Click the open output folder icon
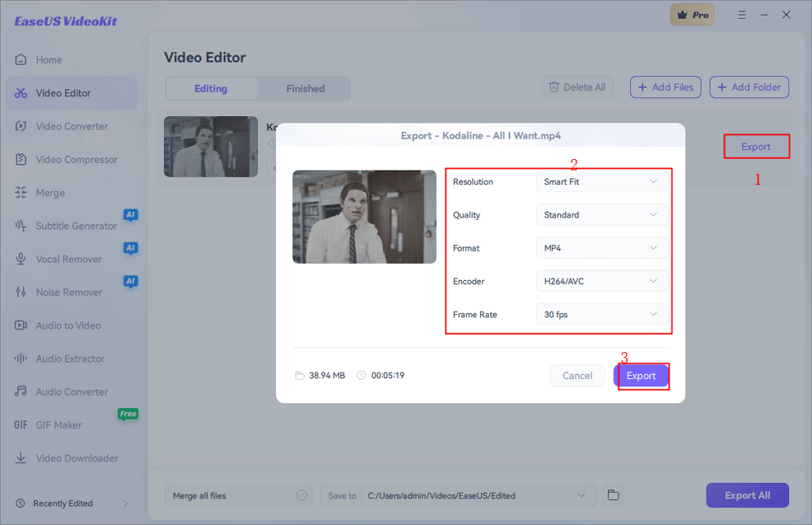The image size is (812, 525). pyautogui.click(x=613, y=496)
